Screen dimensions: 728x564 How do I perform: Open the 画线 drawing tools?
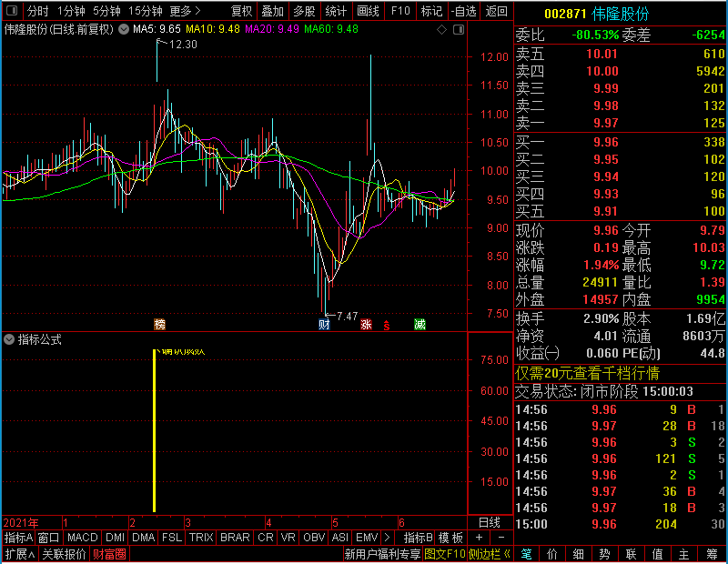tap(369, 11)
